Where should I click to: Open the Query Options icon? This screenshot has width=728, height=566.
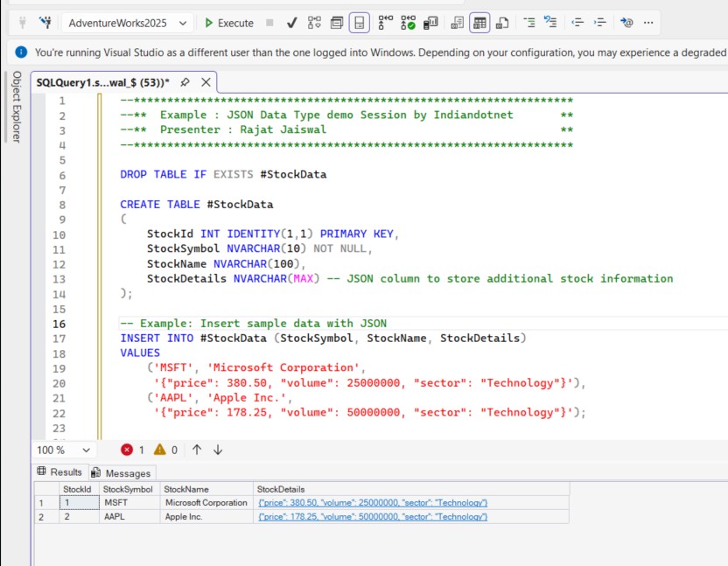[338, 22]
